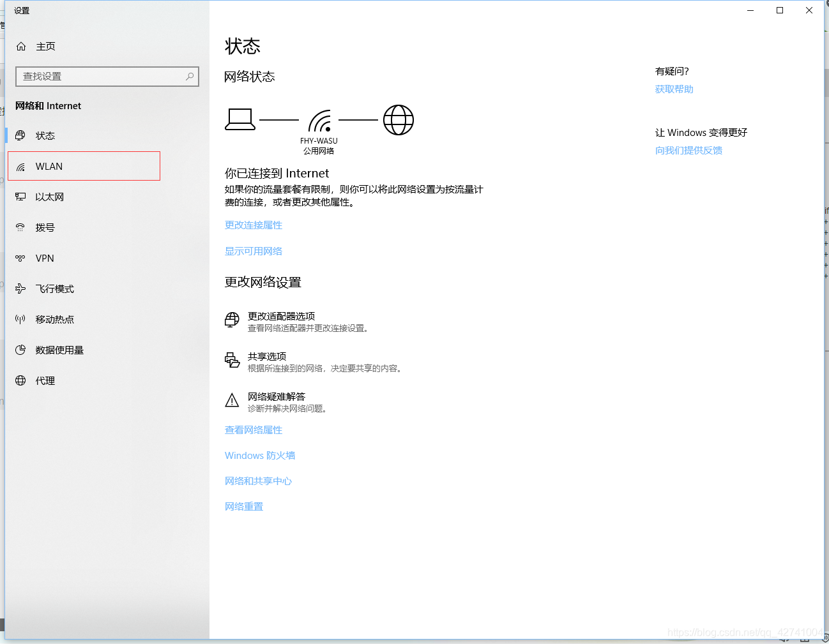Click the 数据使用量 pie chart icon
The width and height of the screenshot is (829, 644).
(x=20, y=350)
